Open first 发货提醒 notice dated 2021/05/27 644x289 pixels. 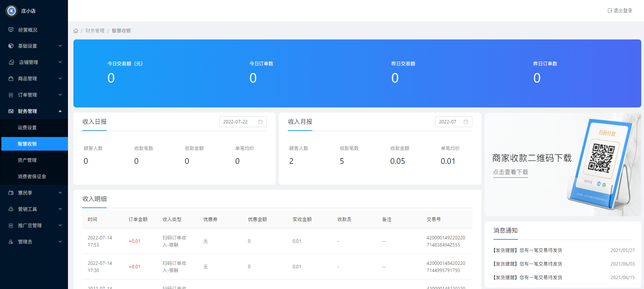(x=563, y=250)
